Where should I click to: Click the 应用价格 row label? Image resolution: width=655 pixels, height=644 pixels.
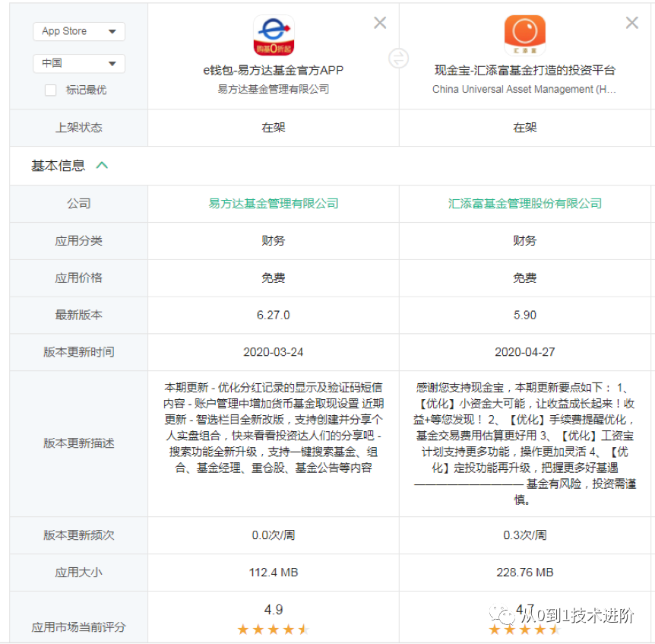[x=79, y=278]
